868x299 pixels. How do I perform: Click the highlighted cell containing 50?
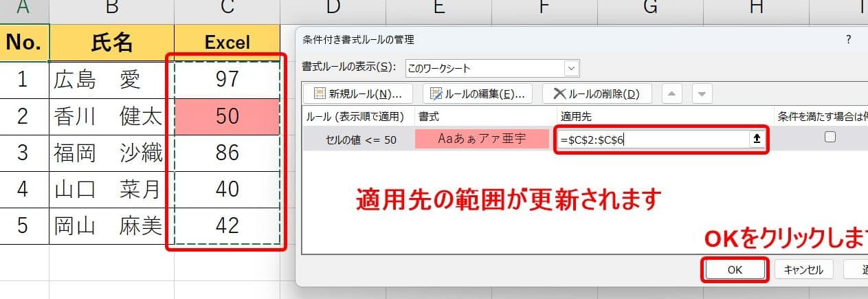227,116
